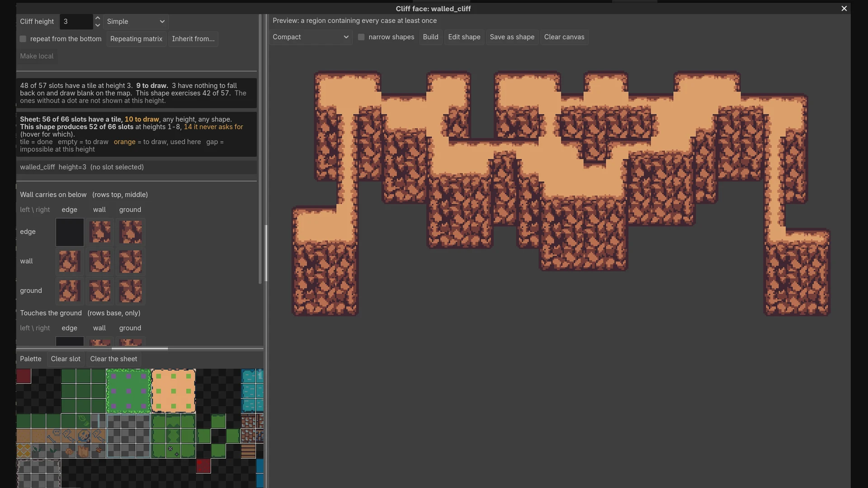Click the cliff preview image in canvas
The image size is (868, 488).
(561, 193)
